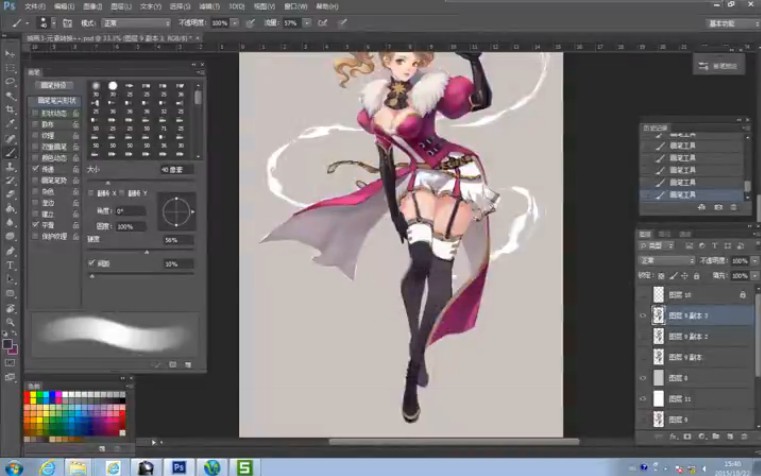
Task: Select the Dodge tool
Action: (x=10, y=237)
